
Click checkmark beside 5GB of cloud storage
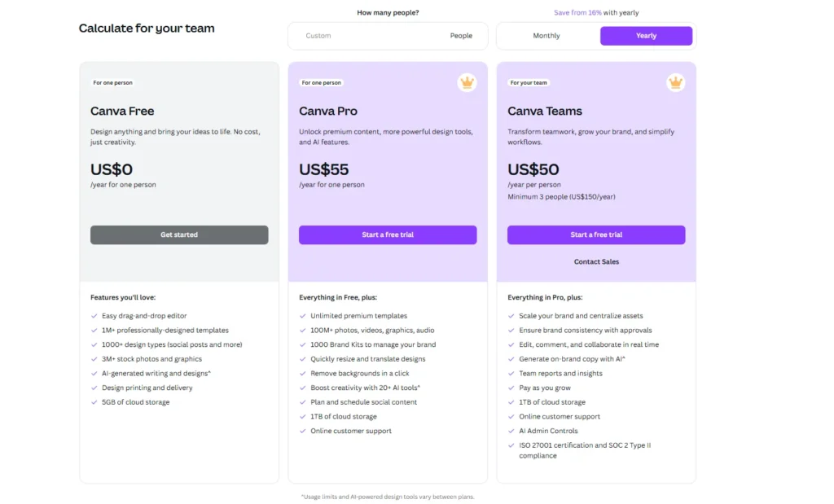[94, 402]
